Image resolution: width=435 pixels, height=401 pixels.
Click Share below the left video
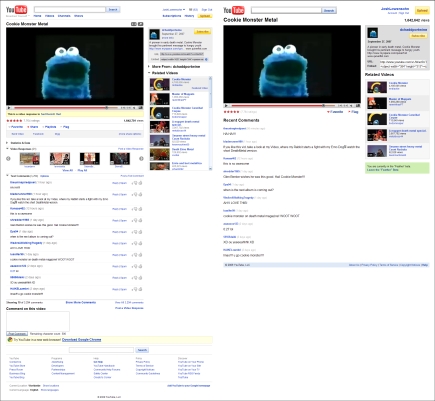33,127
